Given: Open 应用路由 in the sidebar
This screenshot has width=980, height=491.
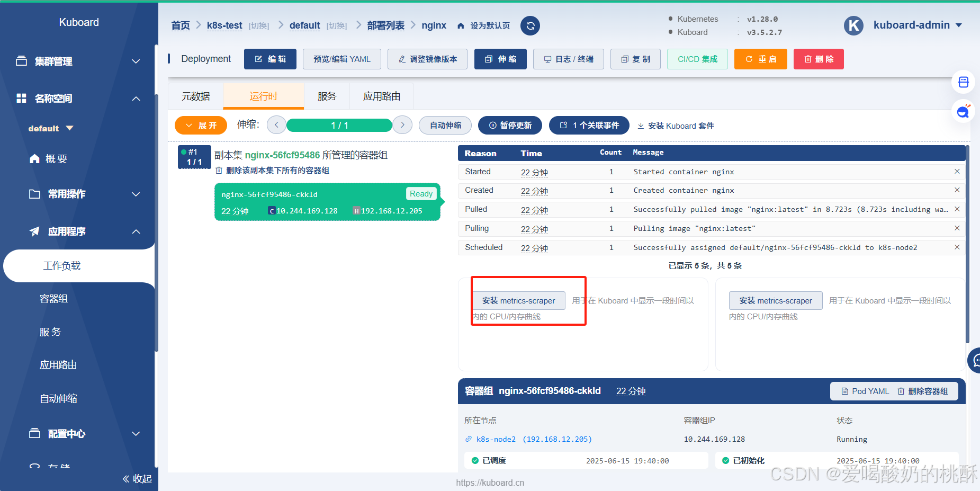Looking at the screenshot, I should 58,365.
